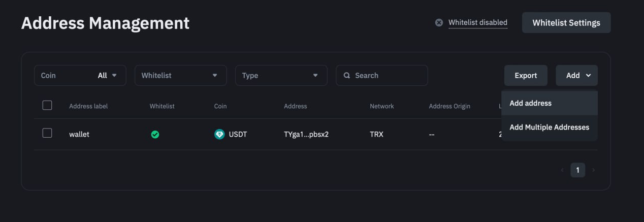Open the Type filter dropdown
This screenshot has height=222, width=644.
tap(281, 75)
